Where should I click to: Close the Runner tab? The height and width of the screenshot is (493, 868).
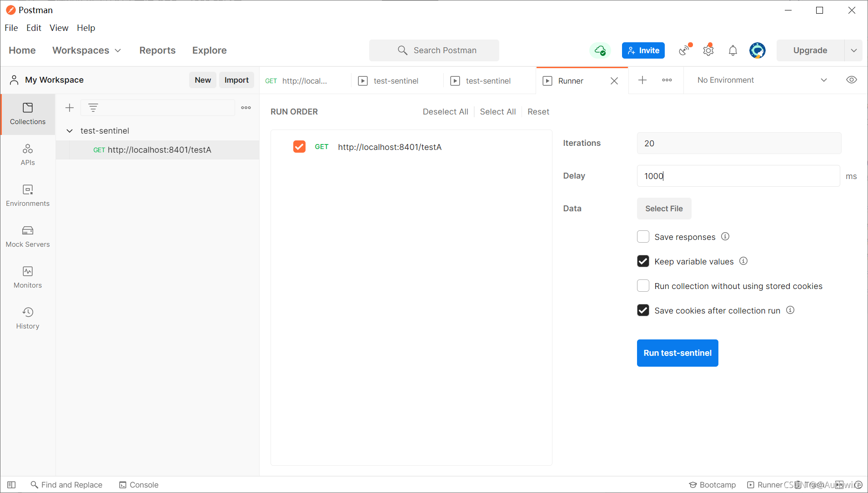coord(614,81)
